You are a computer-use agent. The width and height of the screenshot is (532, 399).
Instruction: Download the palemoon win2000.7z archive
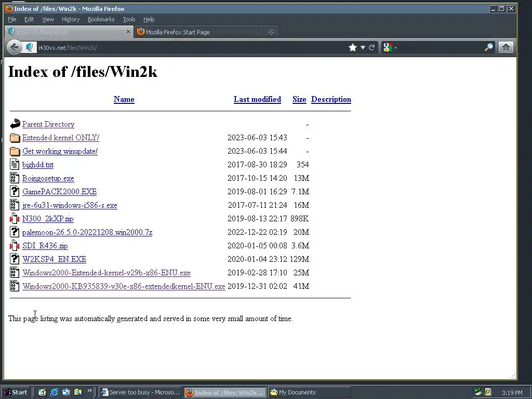tap(87, 232)
